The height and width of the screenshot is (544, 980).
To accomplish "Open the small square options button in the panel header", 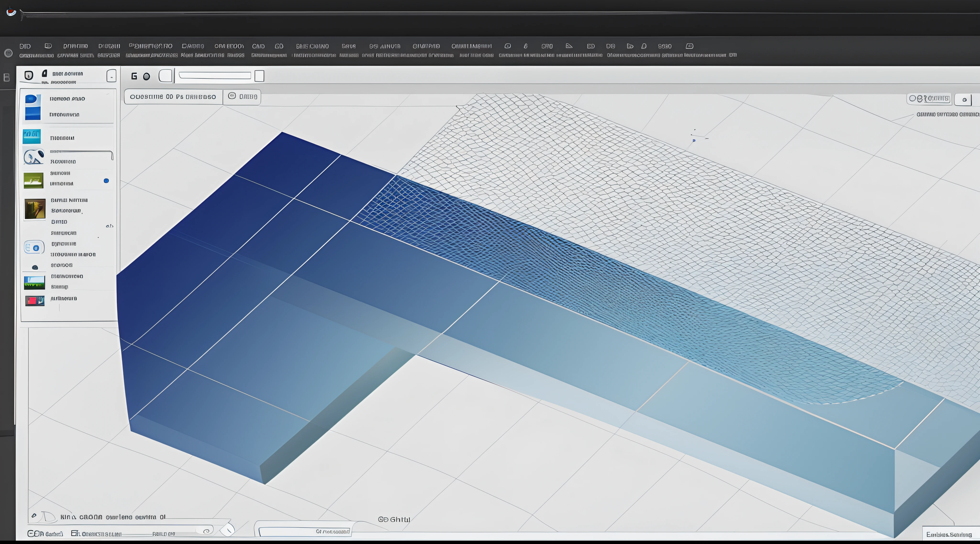I will tap(111, 76).
